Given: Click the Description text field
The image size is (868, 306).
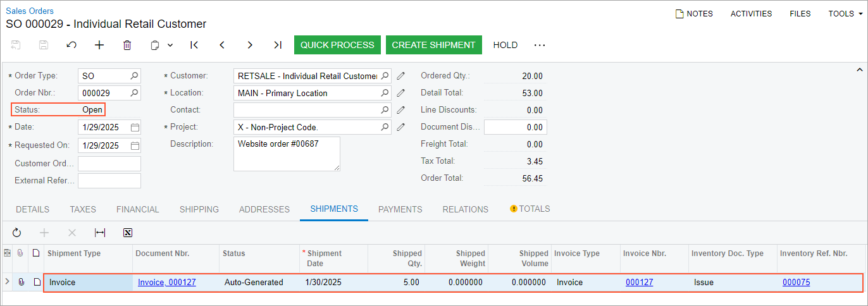Looking at the screenshot, I should click(x=287, y=154).
